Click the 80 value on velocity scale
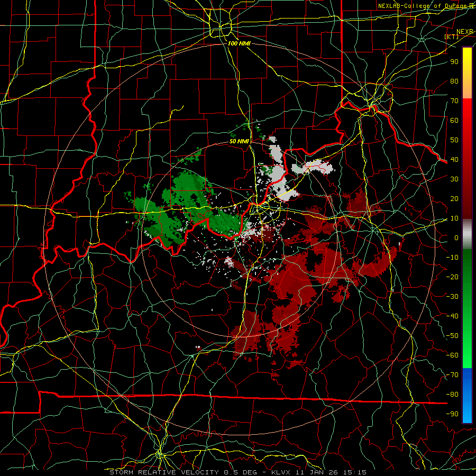The width and height of the screenshot is (476, 476). pos(454,81)
